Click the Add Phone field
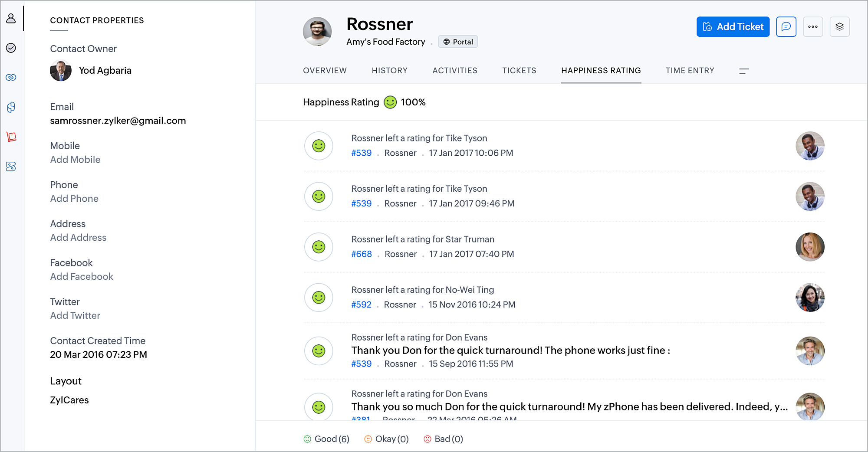Viewport: 868px width, 452px height. [x=74, y=199]
